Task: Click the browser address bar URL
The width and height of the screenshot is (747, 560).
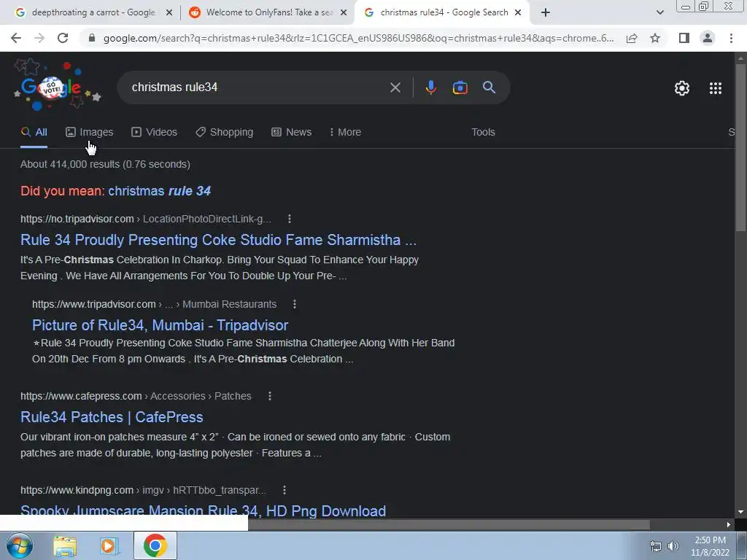Action: (x=358, y=38)
